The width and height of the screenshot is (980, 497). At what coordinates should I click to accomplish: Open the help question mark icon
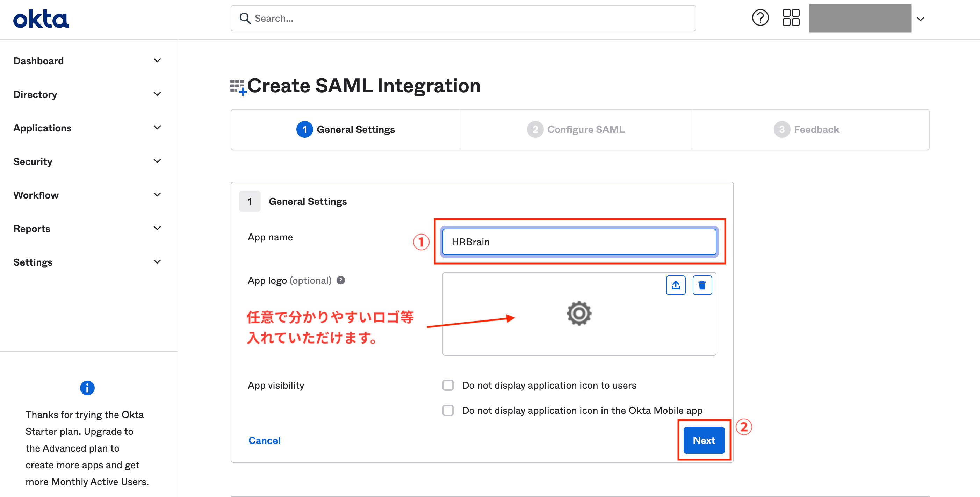(x=760, y=18)
